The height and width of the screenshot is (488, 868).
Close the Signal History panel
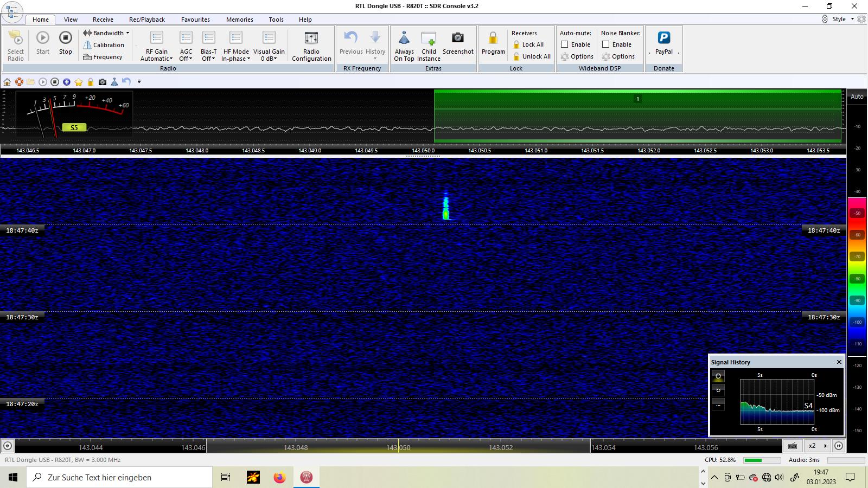coord(839,362)
